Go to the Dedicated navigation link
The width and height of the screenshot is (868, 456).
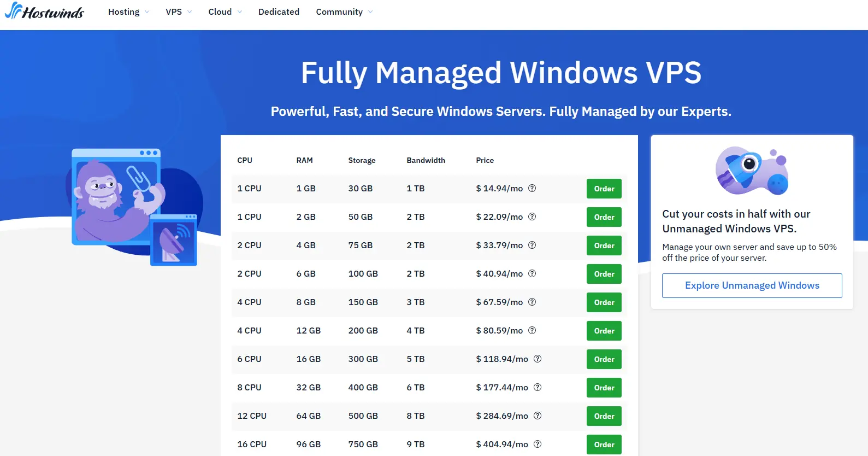point(279,12)
